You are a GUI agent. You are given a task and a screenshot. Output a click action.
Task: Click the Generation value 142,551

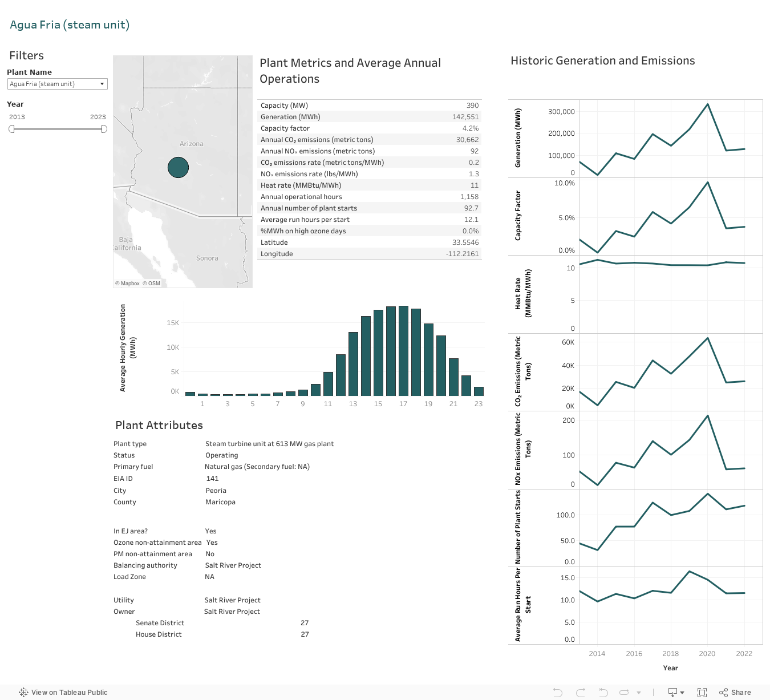pyautogui.click(x=465, y=117)
